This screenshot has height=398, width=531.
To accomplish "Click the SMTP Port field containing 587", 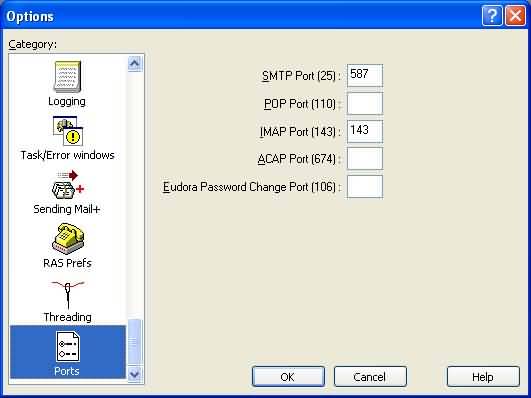I will (365, 76).
